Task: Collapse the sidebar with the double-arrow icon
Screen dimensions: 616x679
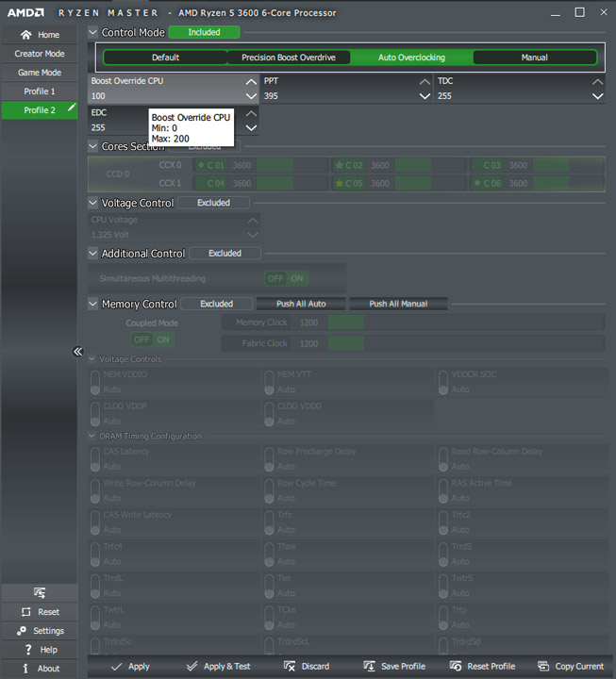Action: 77,351
